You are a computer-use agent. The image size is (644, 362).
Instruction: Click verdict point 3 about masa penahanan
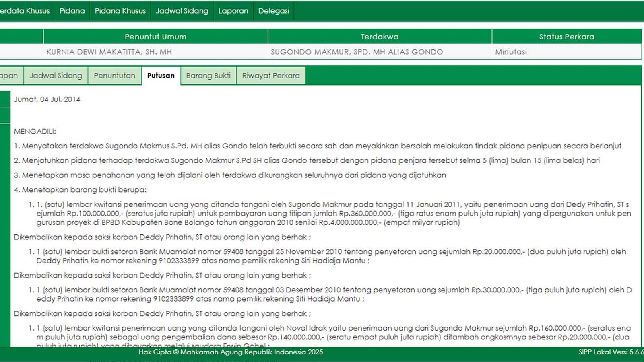coord(230,175)
